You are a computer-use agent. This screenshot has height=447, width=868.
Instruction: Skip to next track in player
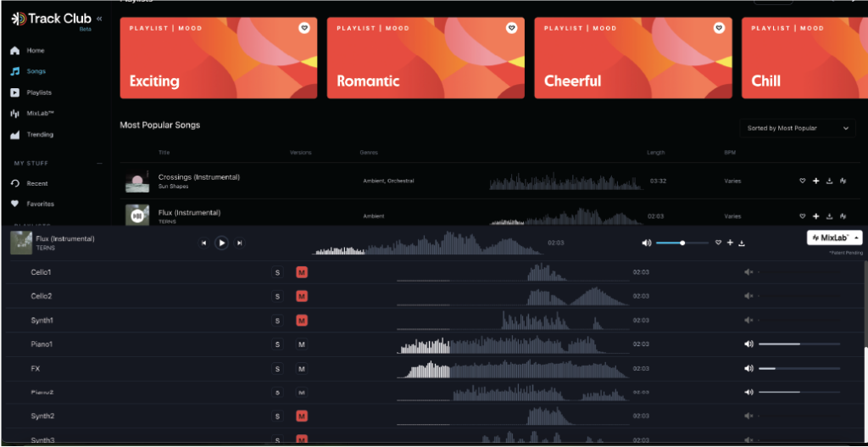239,243
